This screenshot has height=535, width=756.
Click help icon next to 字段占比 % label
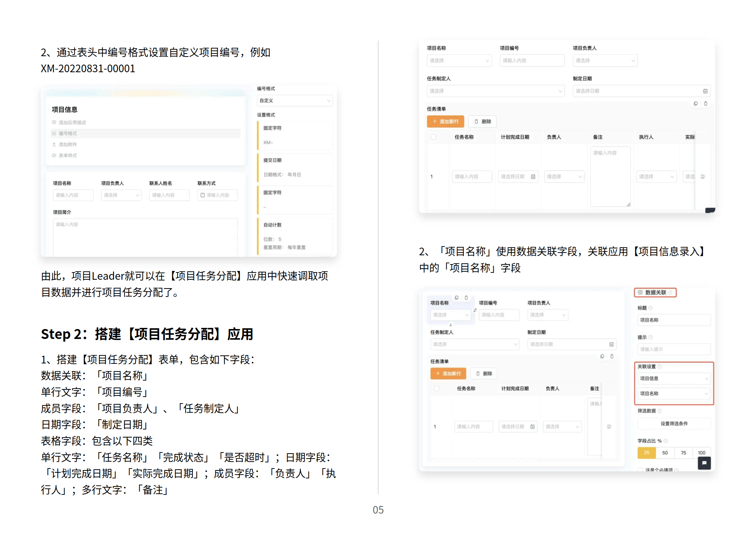pyautogui.click(x=666, y=441)
